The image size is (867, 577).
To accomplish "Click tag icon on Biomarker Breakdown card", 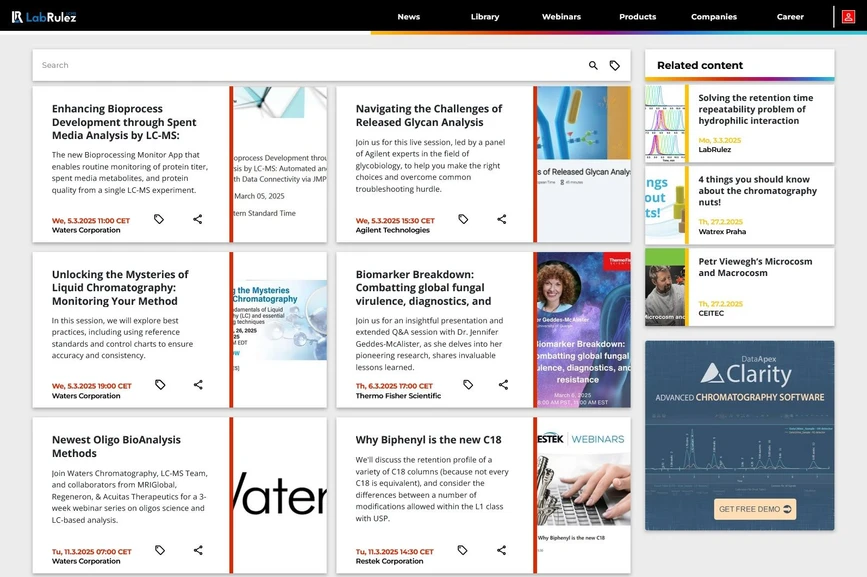I will coord(468,385).
